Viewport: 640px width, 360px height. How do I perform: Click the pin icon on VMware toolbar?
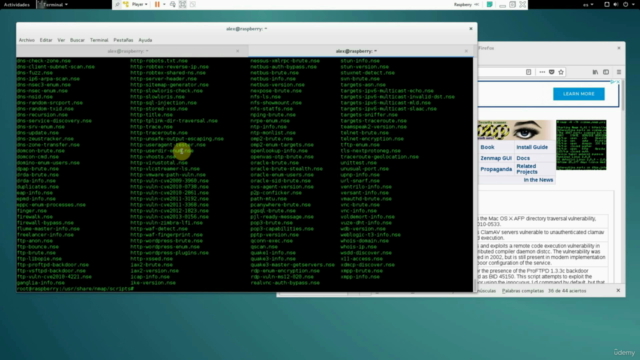pos(117,4)
